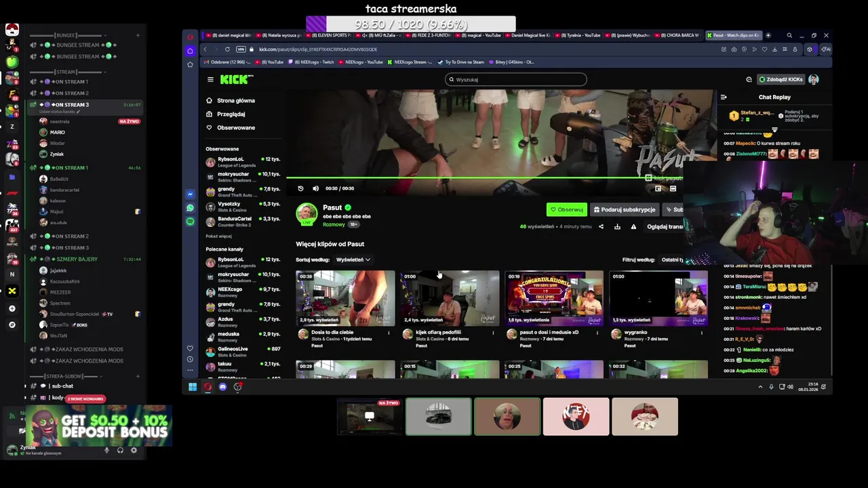Collapse the Chat Replay panel
The image size is (868, 488).
point(724,98)
